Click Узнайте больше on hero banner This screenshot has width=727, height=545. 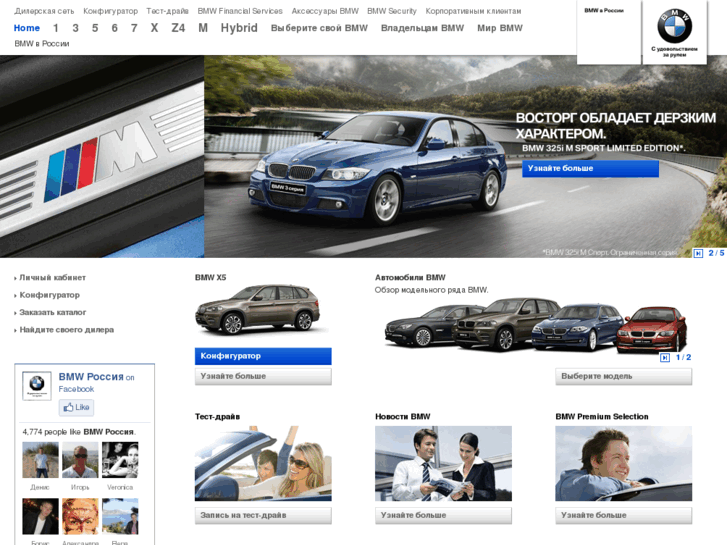click(590, 168)
